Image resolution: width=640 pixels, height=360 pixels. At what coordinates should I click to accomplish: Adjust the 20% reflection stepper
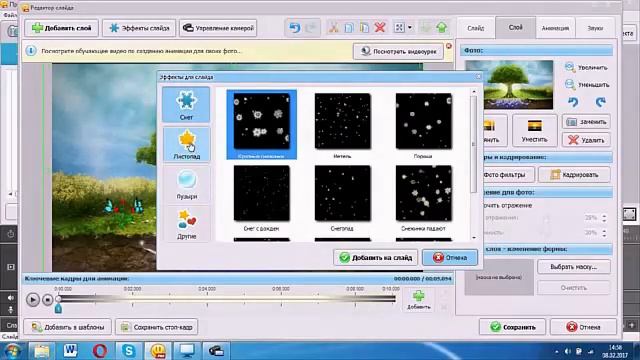[x=604, y=218]
